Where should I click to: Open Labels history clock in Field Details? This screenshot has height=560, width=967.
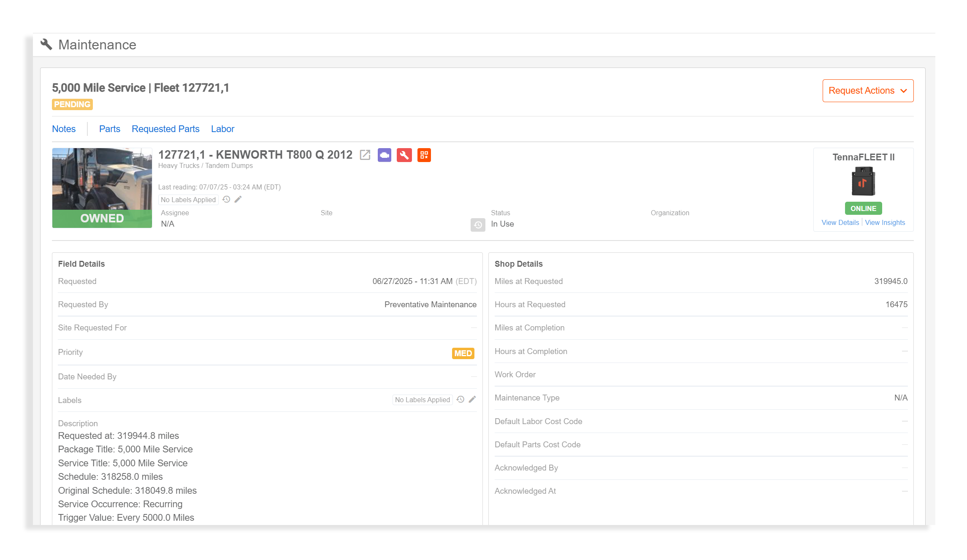[x=460, y=399]
